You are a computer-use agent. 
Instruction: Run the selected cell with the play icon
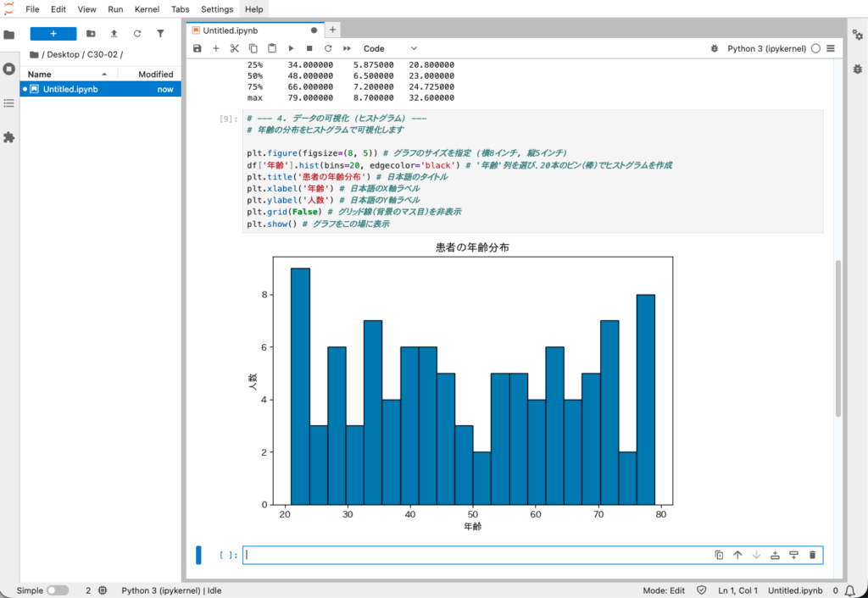(291, 49)
